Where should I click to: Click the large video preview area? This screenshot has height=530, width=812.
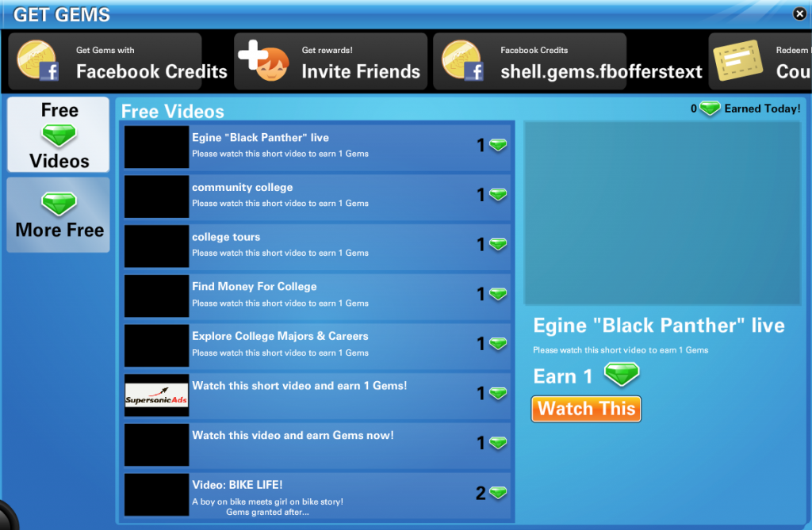click(x=662, y=214)
